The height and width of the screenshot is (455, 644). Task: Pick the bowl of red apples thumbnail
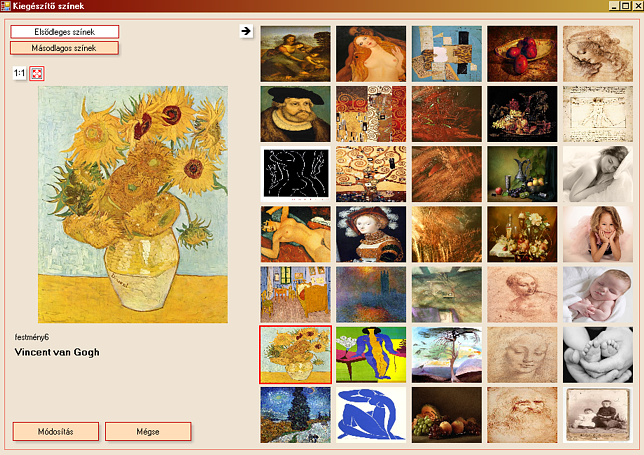pos(522,54)
